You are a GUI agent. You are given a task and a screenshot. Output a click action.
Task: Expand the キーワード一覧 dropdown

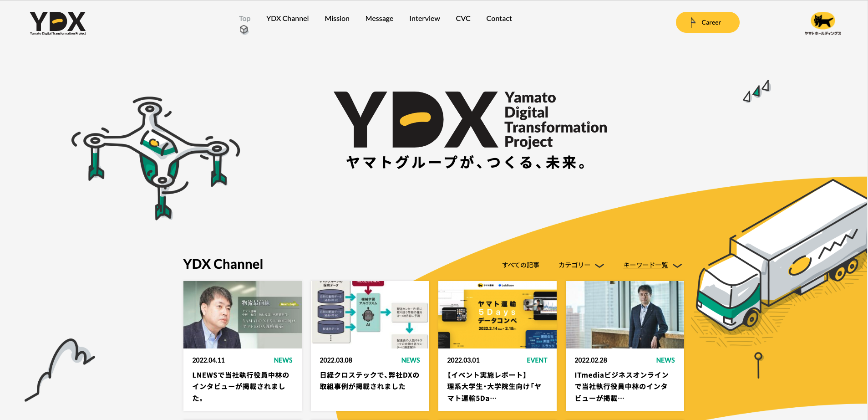(x=645, y=265)
